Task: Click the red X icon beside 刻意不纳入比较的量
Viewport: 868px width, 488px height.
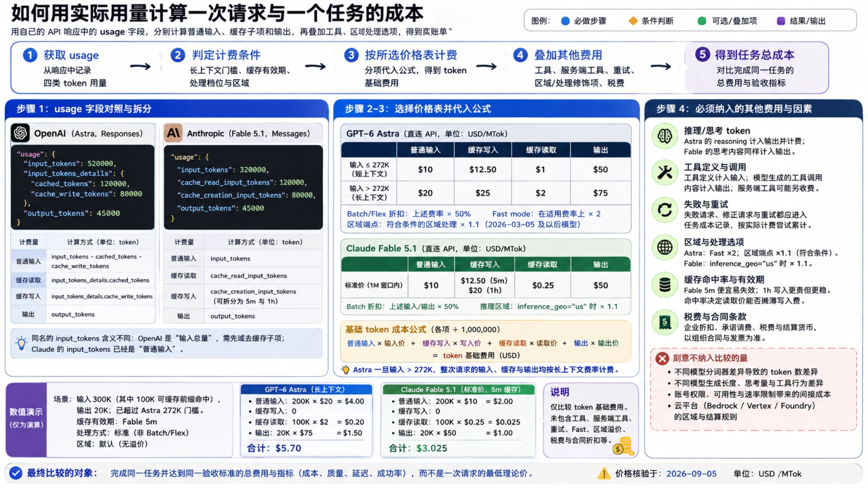Action: [662, 358]
